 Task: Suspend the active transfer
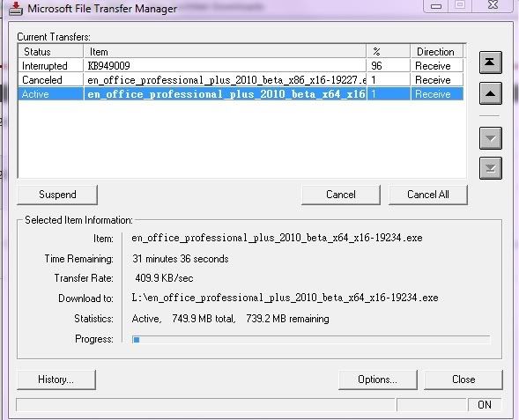[x=57, y=195]
